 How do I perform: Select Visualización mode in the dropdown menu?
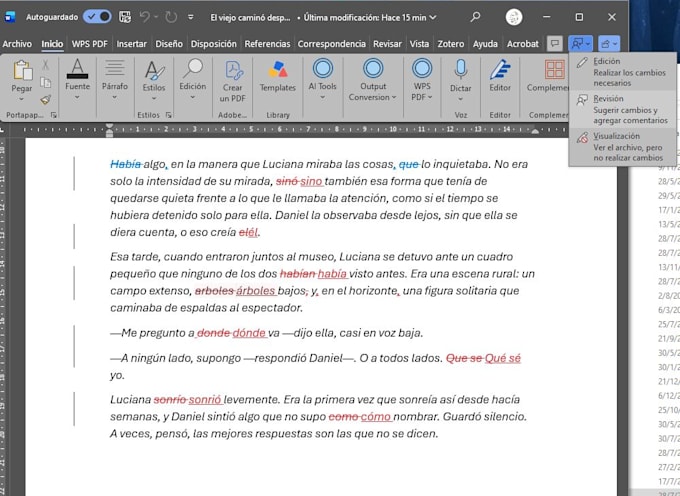click(622, 147)
